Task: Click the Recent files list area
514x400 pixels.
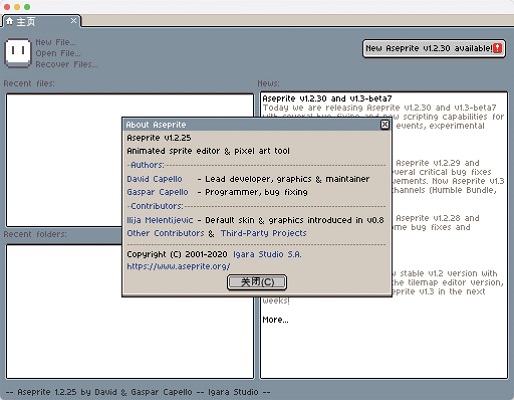Action: coord(130,160)
